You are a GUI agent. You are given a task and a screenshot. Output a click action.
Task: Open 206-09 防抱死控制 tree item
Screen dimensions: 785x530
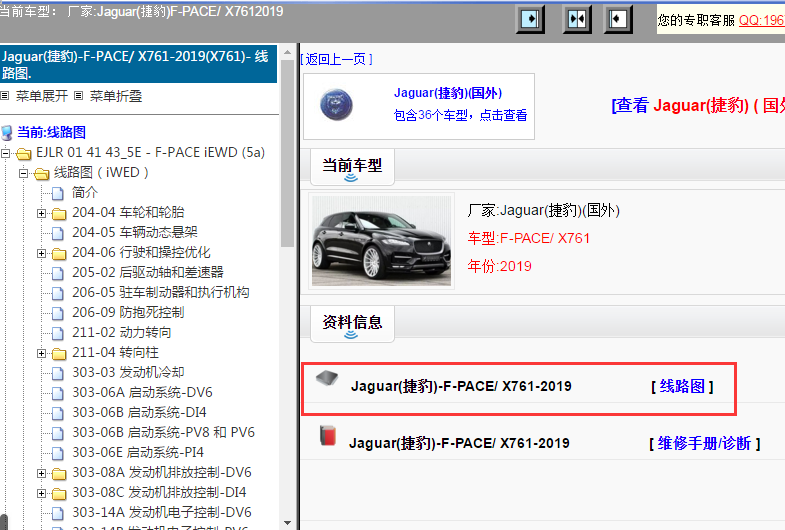pos(128,312)
